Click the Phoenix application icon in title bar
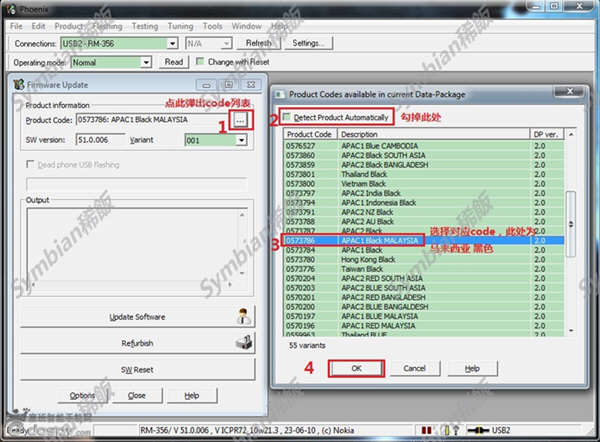Image resolution: width=600 pixels, height=442 pixels. [x=11, y=9]
